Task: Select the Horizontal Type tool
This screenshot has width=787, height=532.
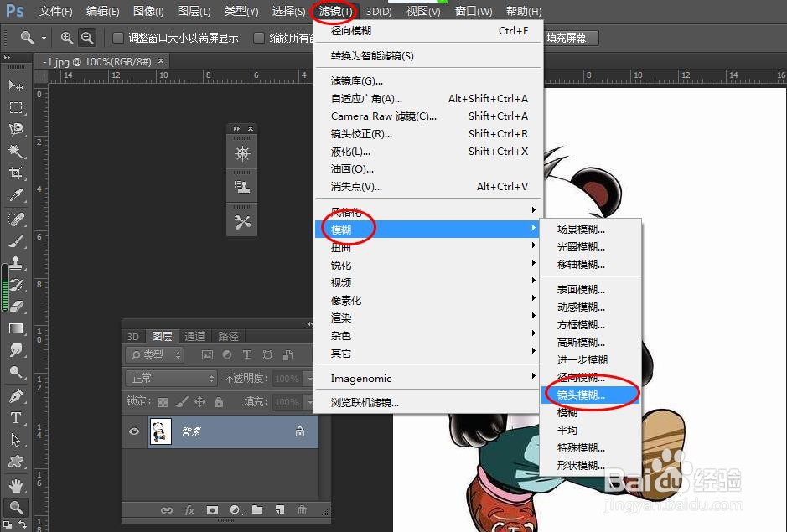Action: tap(16, 418)
